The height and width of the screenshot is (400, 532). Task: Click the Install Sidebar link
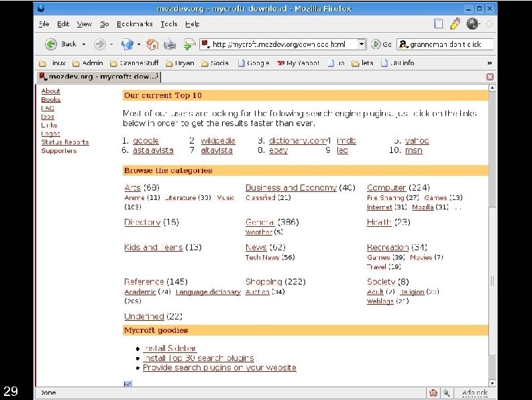coord(170,348)
